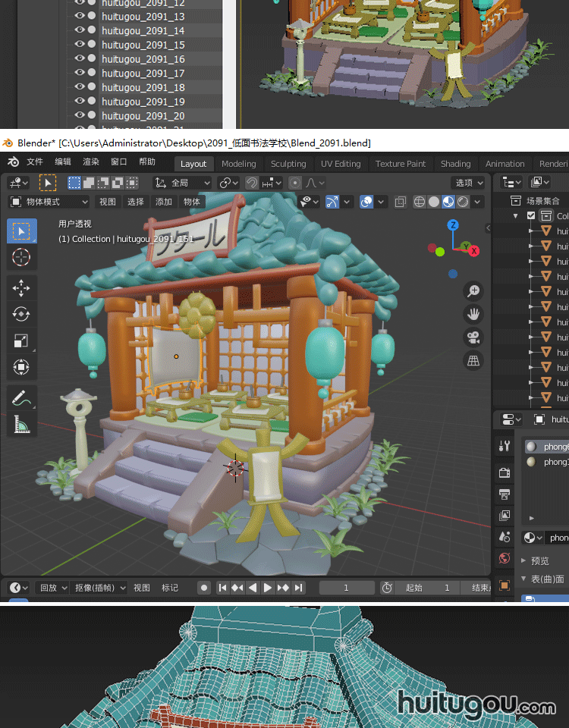This screenshot has height=728, width=569.
Task: Hide huitugou_2091_18 using its eye icon
Action: 79,87
